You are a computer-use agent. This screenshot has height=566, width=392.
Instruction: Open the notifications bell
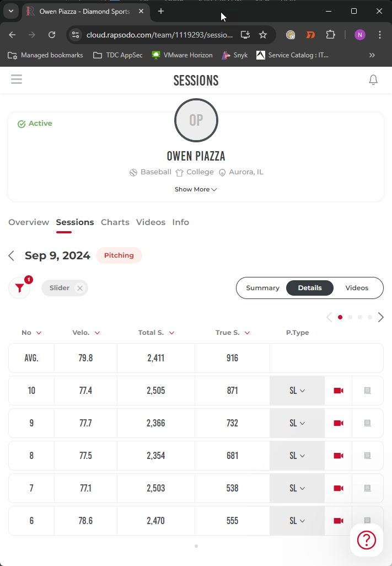point(373,80)
